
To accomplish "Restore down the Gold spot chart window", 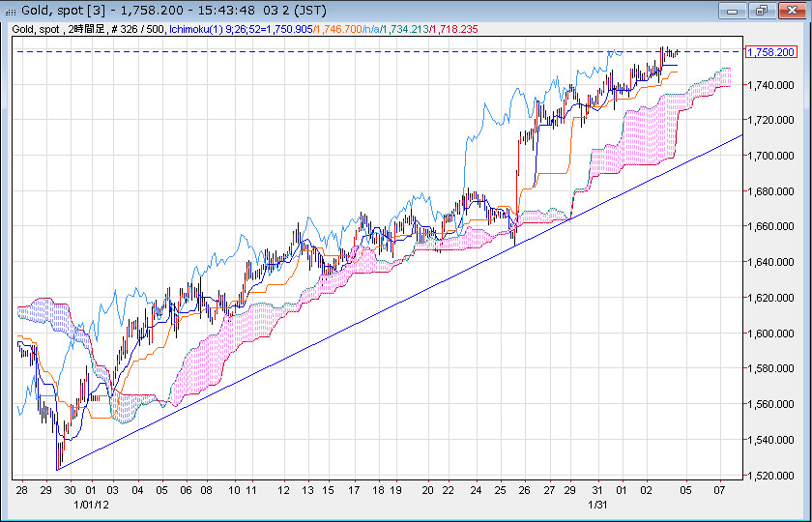I will [761, 10].
